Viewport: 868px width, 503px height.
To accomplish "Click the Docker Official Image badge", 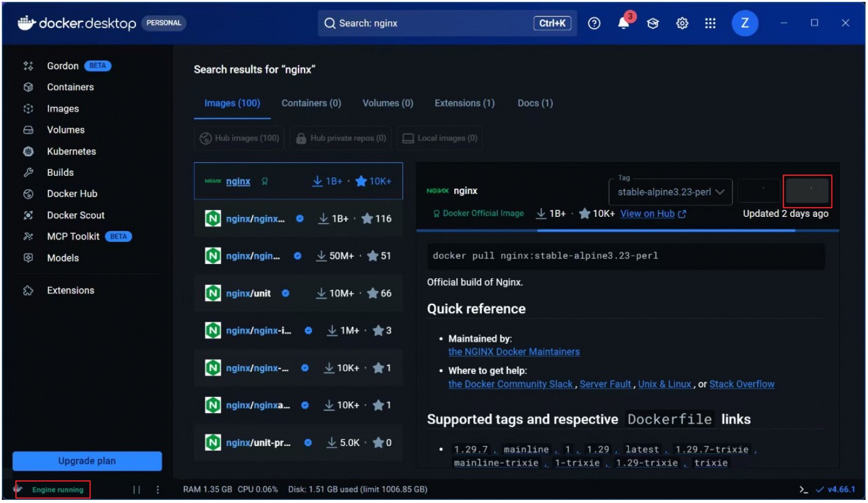I will 478,214.
